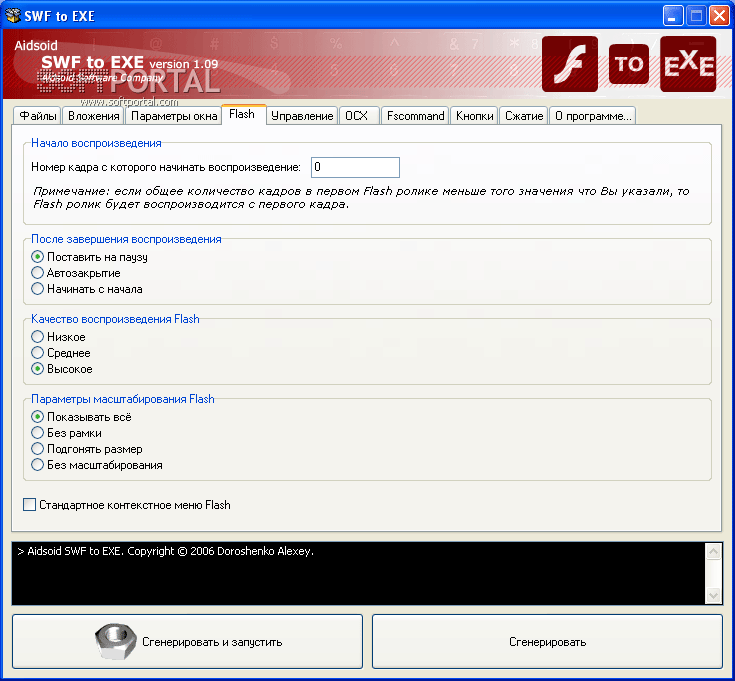Open the Файлы tab
This screenshot has height=681, width=735.
(x=38, y=116)
